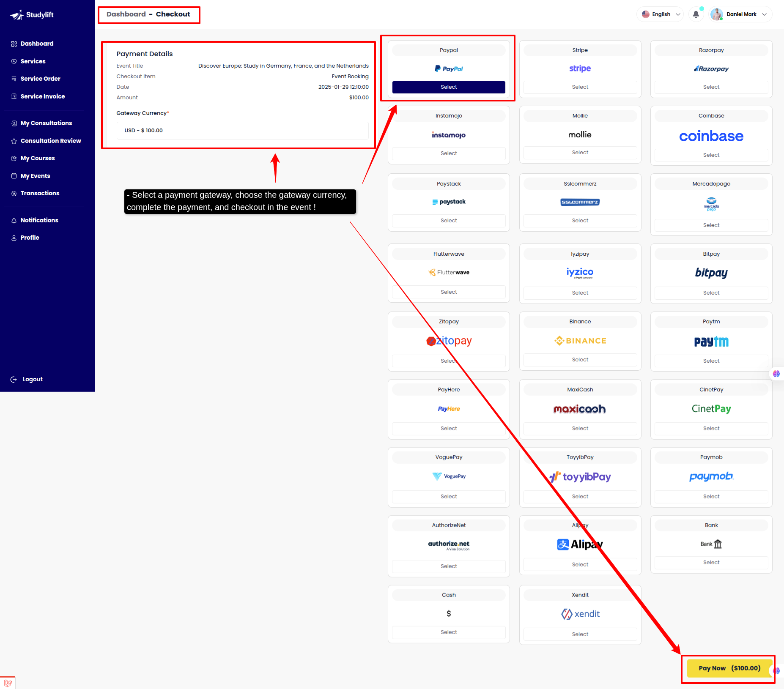The height and width of the screenshot is (689, 784).
Task: Click the floating brain assistant icon
Action: (776, 374)
